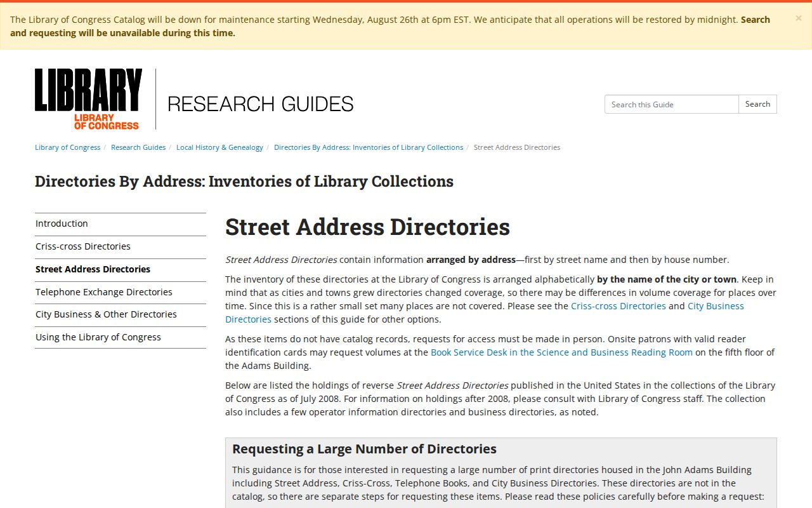The width and height of the screenshot is (812, 508).
Task: Open Research Guides breadcrumb link
Action: tap(138, 147)
